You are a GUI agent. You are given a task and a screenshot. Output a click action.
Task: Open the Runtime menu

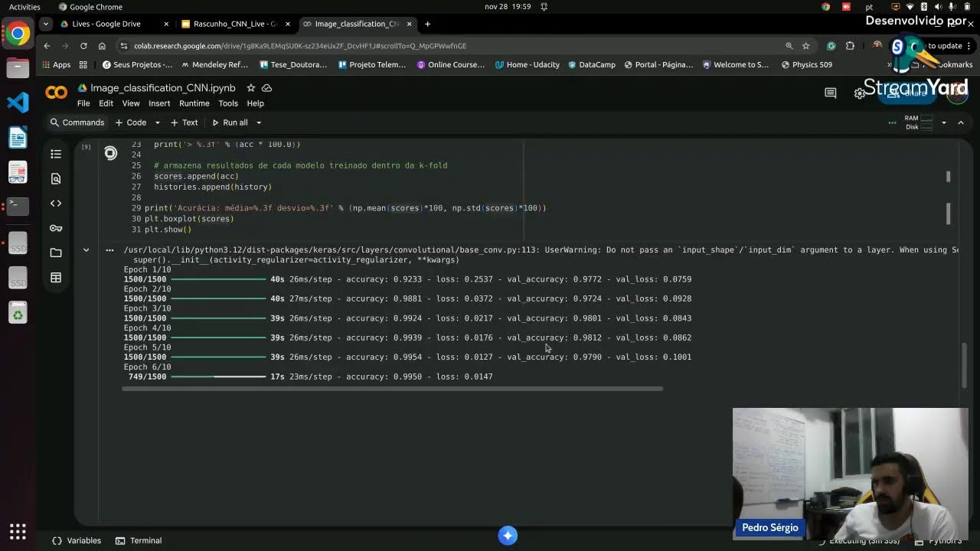coord(194,103)
